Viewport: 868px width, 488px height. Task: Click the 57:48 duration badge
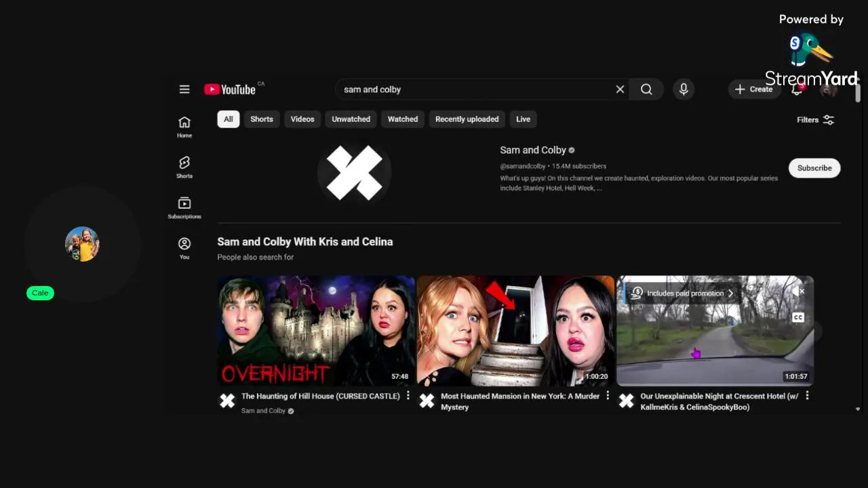pos(400,376)
